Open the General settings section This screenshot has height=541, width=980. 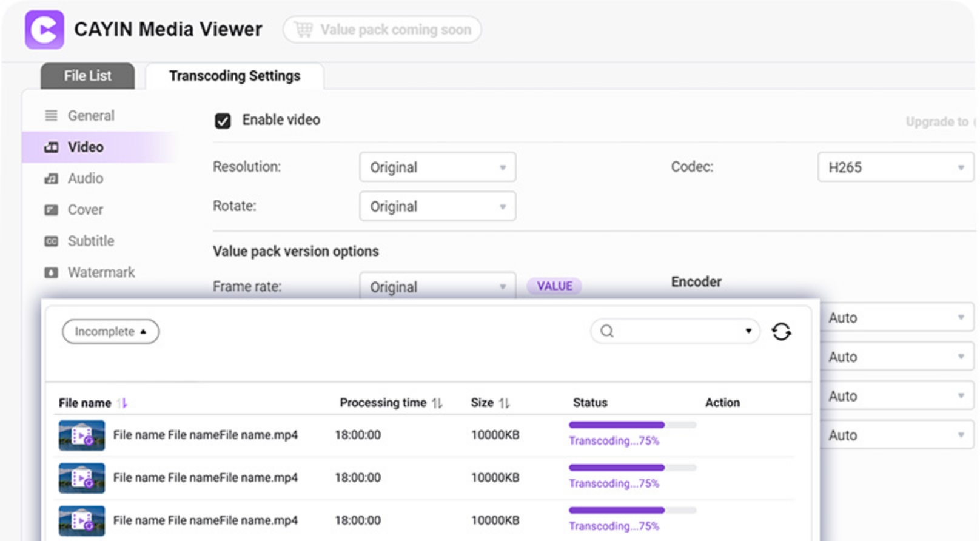[90, 116]
